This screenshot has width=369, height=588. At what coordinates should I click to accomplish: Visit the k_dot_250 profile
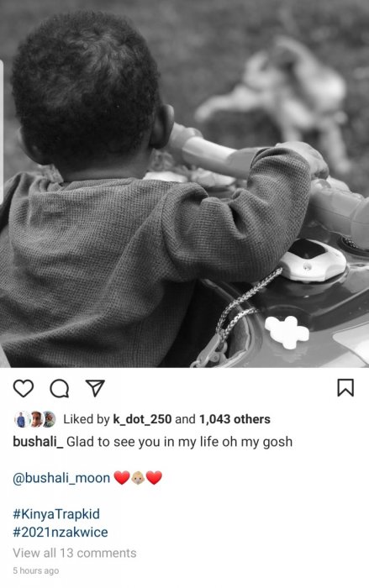point(142,419)
